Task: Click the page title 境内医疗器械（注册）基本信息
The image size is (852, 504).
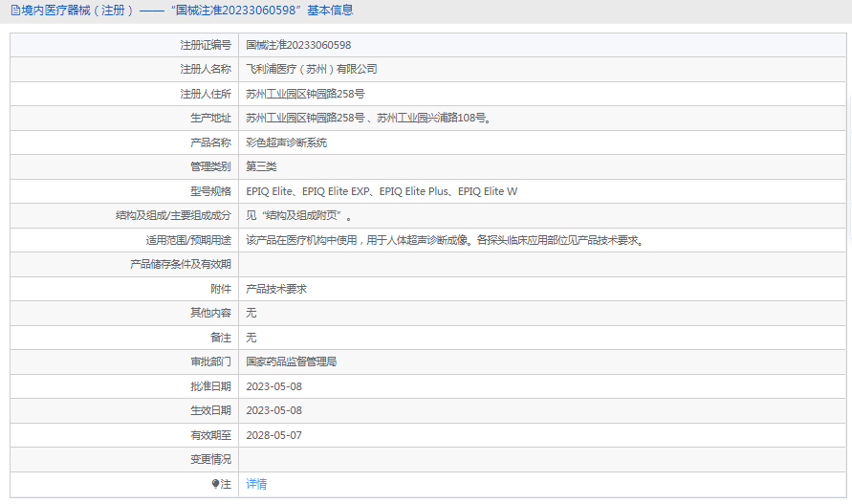Action: point(187,11)
